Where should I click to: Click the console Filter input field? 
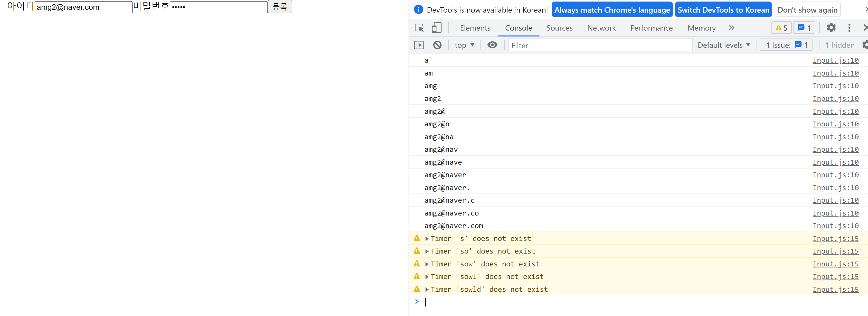[x=600, y=45]
